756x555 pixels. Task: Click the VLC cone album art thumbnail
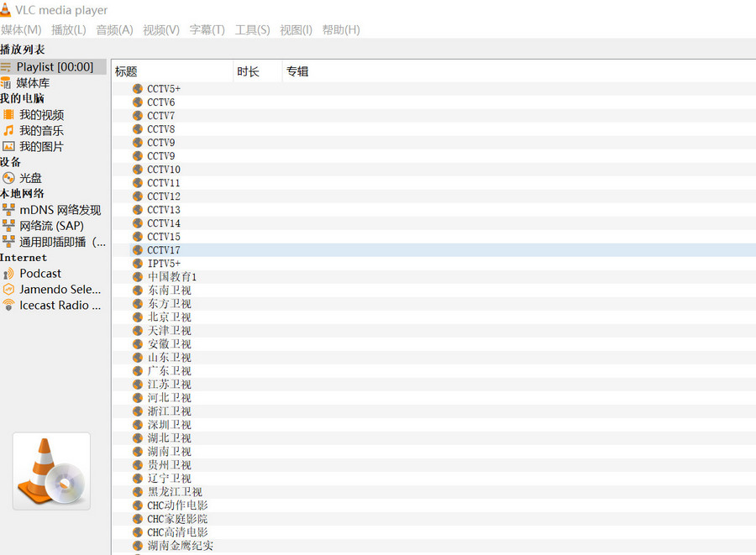[51, 471]
